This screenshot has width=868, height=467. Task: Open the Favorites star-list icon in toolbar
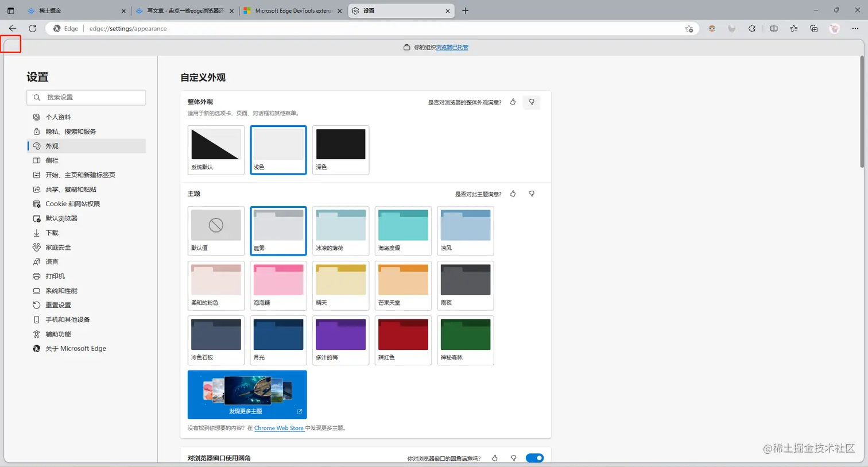pyautogui.click(x=794, y=28)
